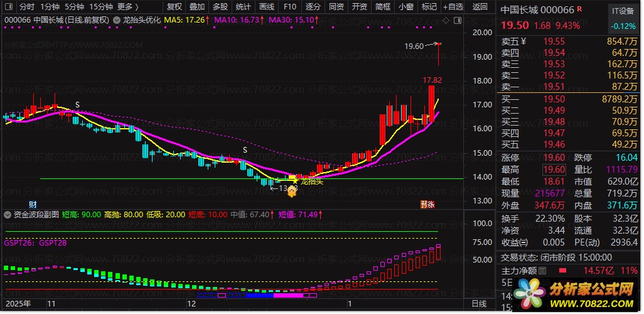The image size is (644, 314).
Task: Click the 19.60 high price annotation
Action: point(414,46)
